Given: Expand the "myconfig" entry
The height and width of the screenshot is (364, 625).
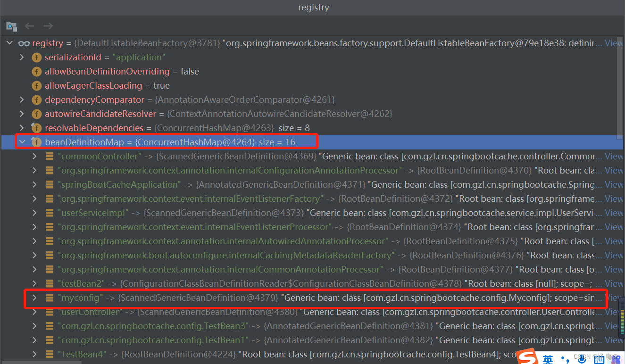Looking at the screenshot, I should [x=34, y=298].
